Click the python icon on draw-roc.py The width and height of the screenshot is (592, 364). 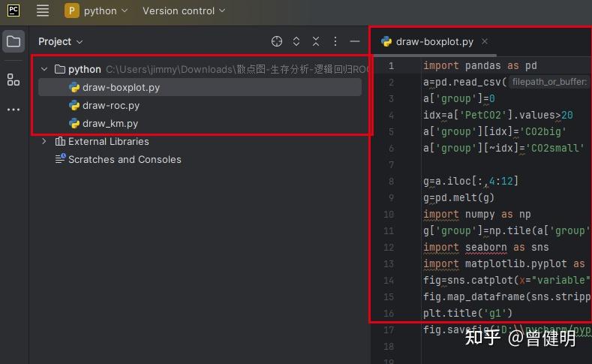(x=74, y=105)
